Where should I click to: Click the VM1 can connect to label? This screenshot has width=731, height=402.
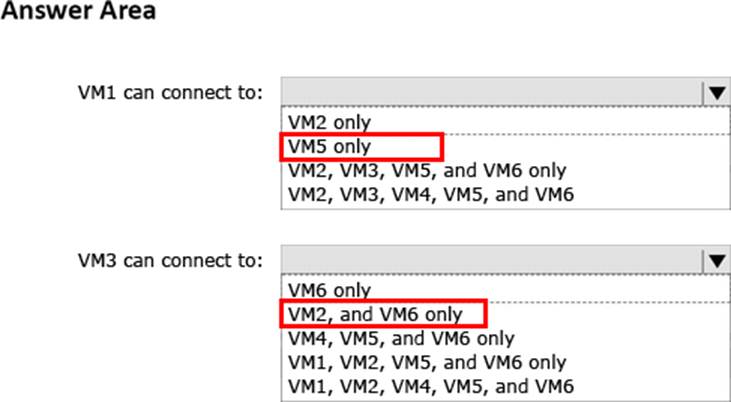point(170,92)
